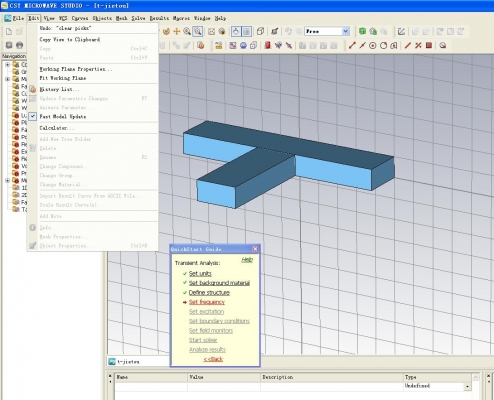Click the empty Name cell in parameter list
The height and width of the screenshot is (400, 494).
point(151,386)
